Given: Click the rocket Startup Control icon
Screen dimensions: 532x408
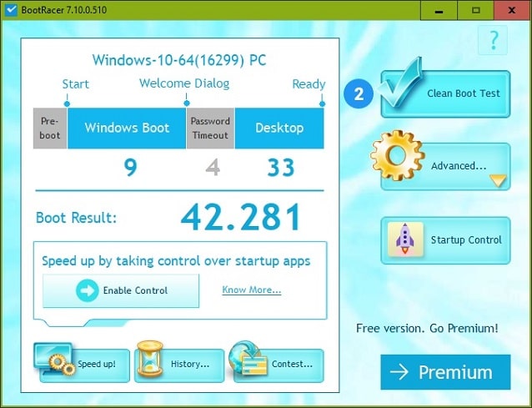Looking at the screenshot, I should pyautogui.click(x=405, y=239).
